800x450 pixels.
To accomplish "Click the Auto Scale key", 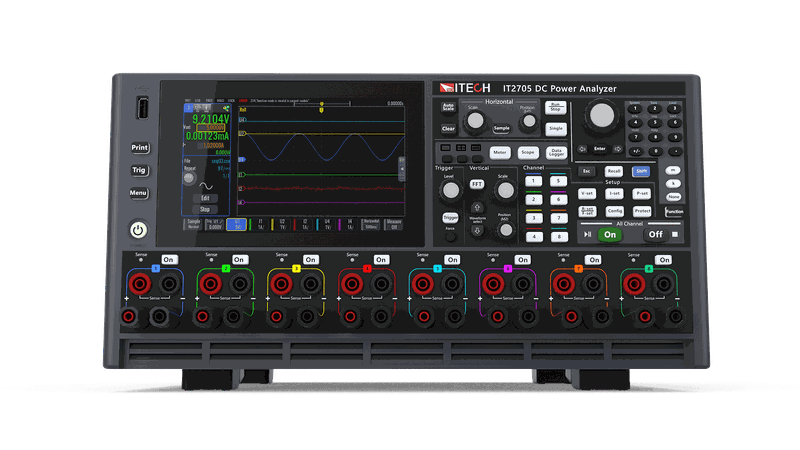I will (x=448, y=108).
